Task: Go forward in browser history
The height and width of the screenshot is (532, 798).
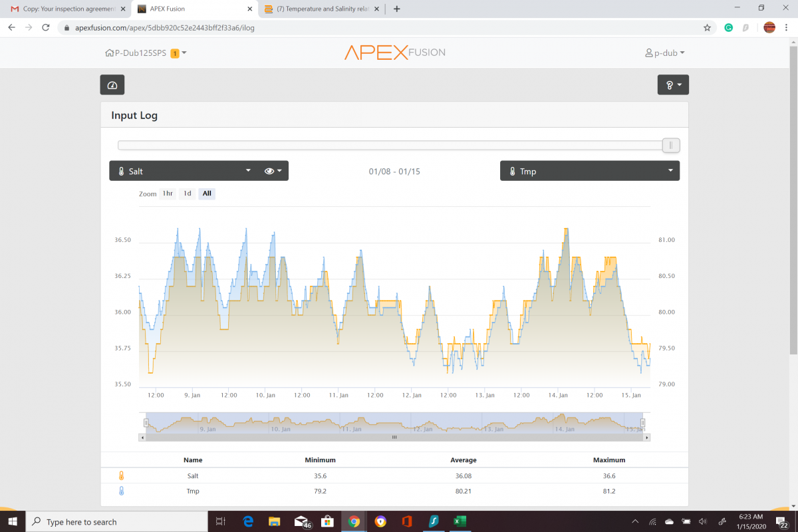Action: 28,28
